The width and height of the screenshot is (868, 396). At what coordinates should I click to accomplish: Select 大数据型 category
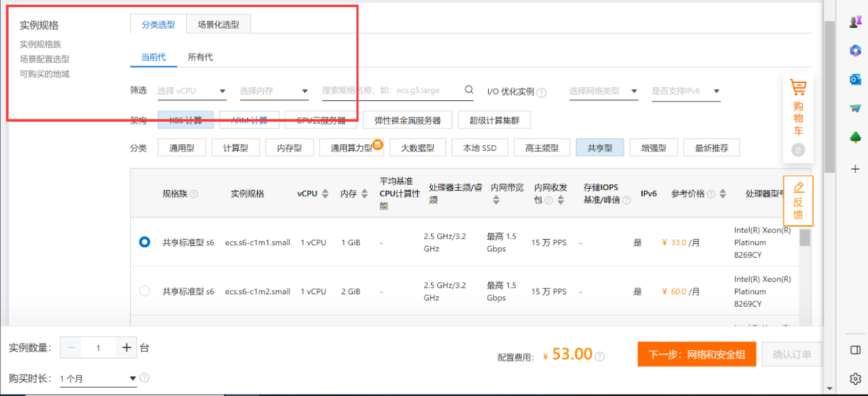[417, 148]
